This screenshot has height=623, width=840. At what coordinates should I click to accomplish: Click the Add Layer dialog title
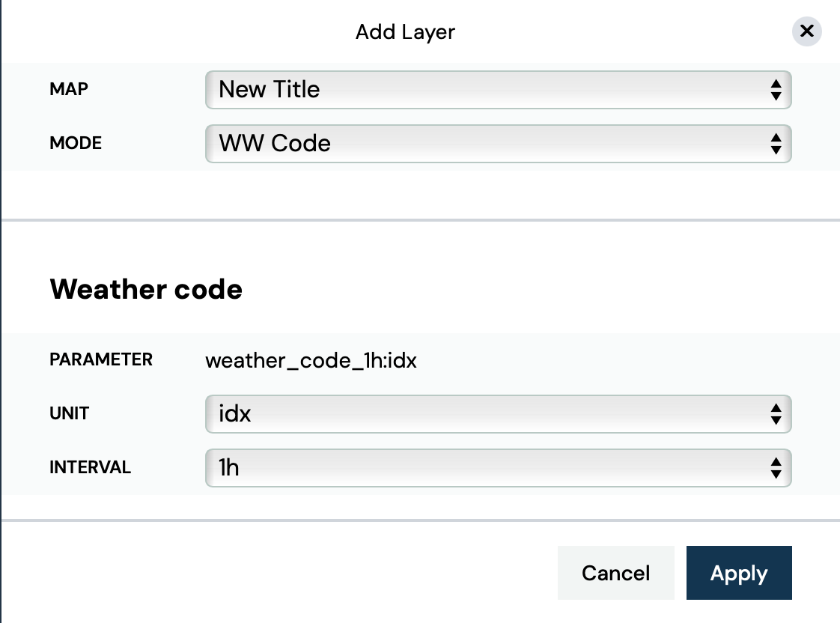coord(405,32)
